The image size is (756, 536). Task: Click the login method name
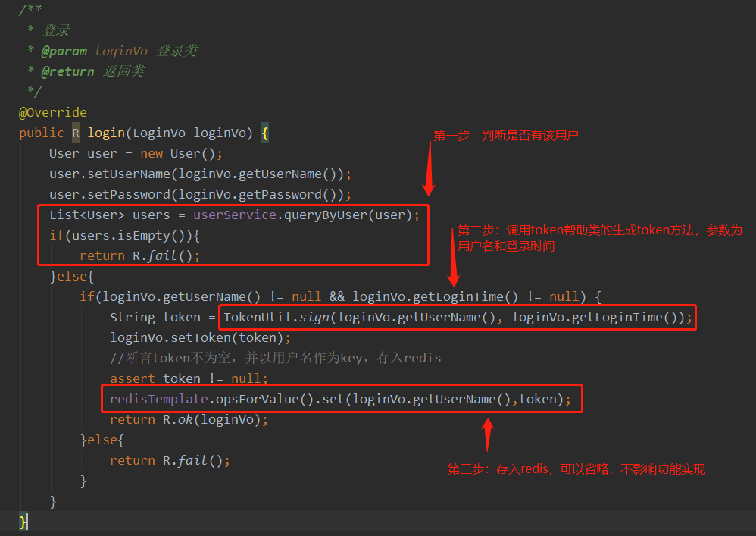click(106, 133)
